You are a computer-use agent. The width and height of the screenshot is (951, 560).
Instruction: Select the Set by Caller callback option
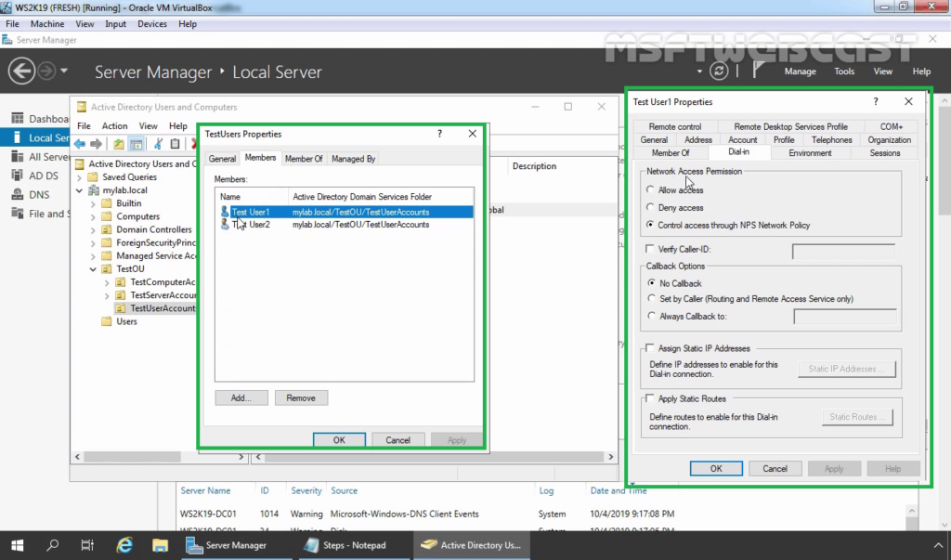(651, 298)
